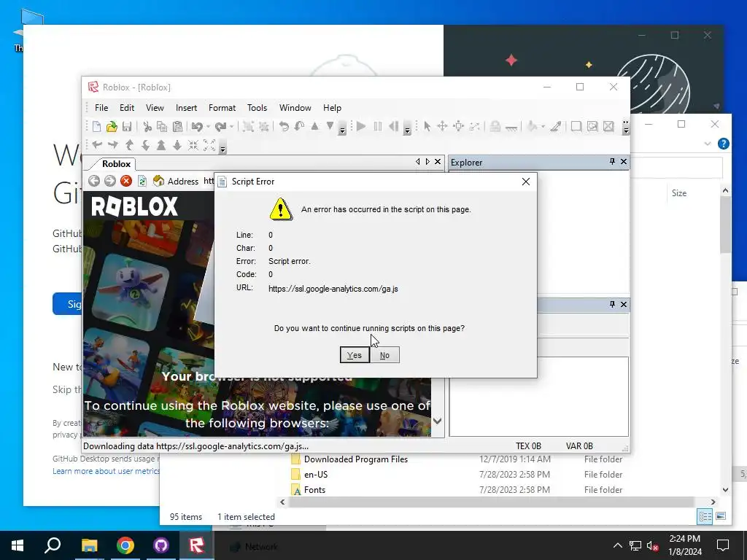Click No in Script Error dialog

pyautogui.click(x=384, y=355)
